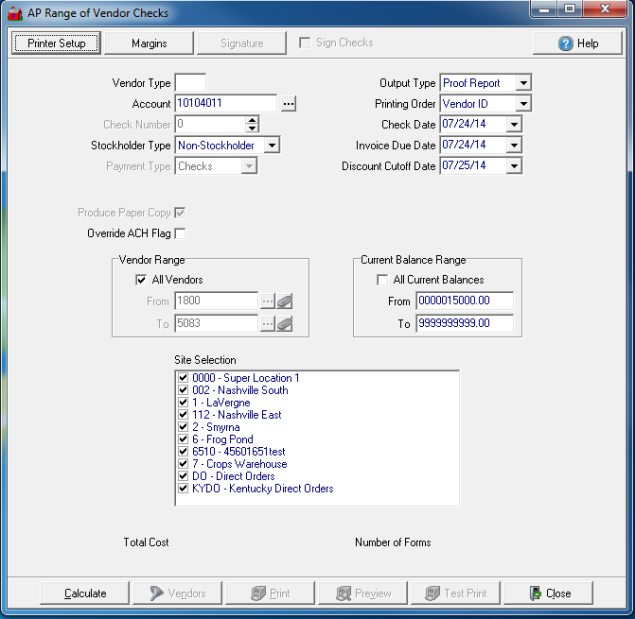
Task: Check the Override ACH Flag box
Action: pyautogui.click(x=180, y=233)
